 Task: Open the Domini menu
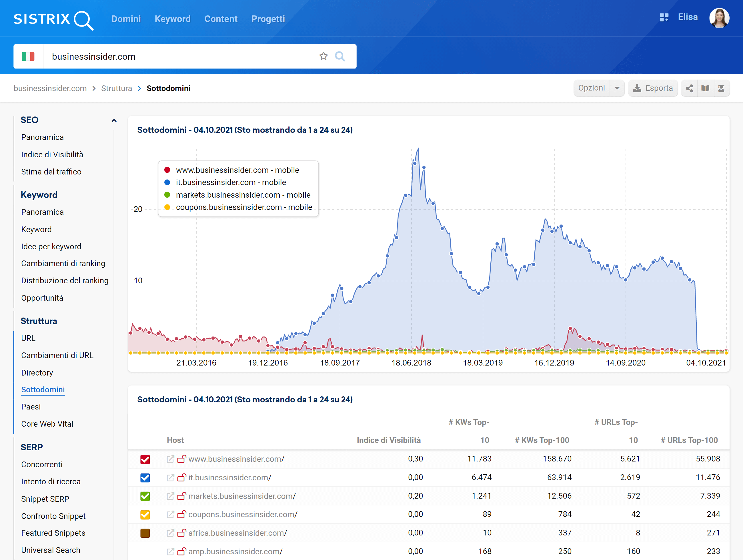(x=126, y=19)
